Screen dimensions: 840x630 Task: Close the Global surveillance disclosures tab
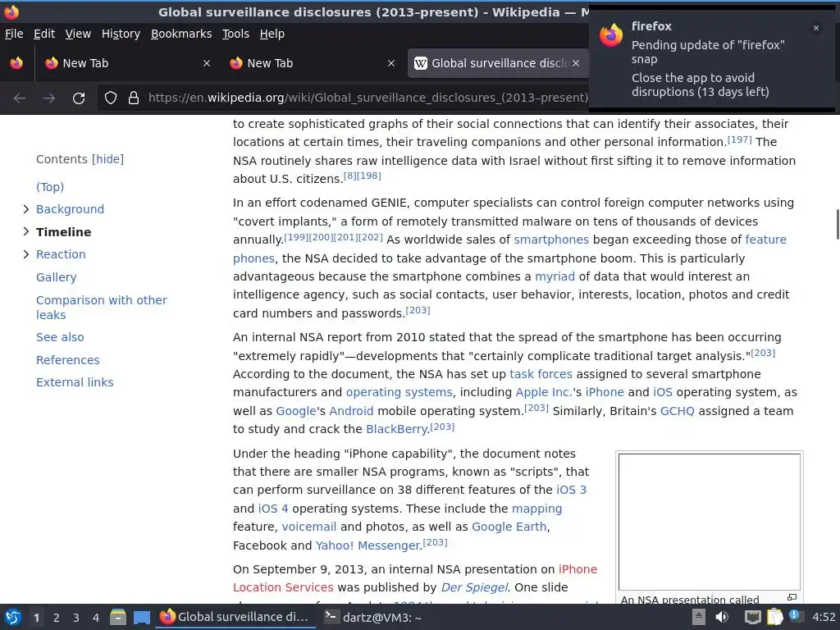coord(575,63)
